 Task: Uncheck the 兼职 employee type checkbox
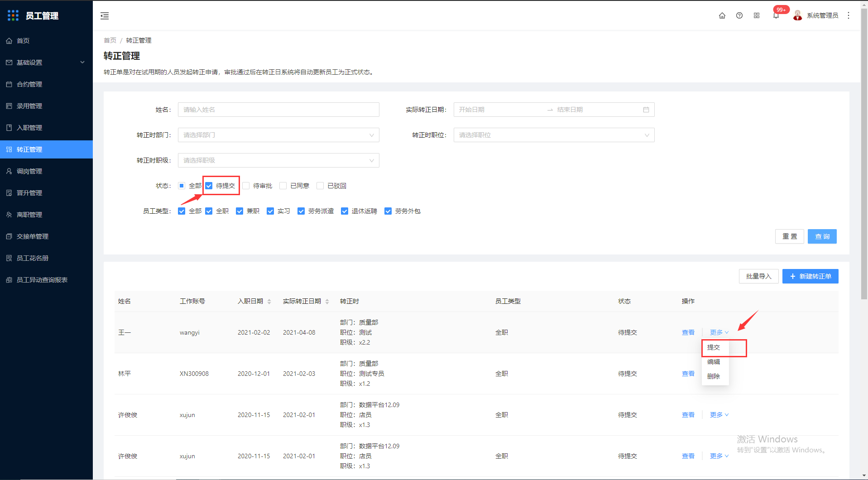click(240, 211)
